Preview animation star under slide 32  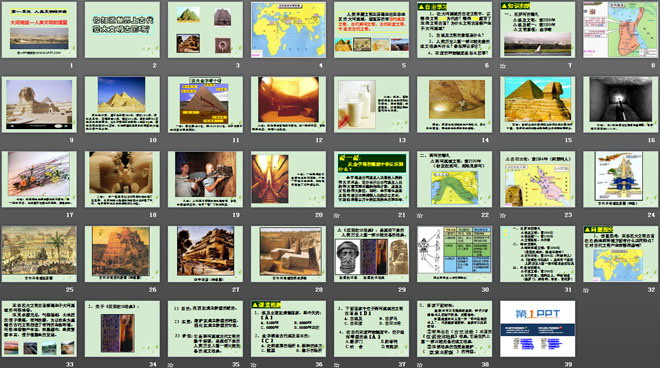tap(586, 290)
